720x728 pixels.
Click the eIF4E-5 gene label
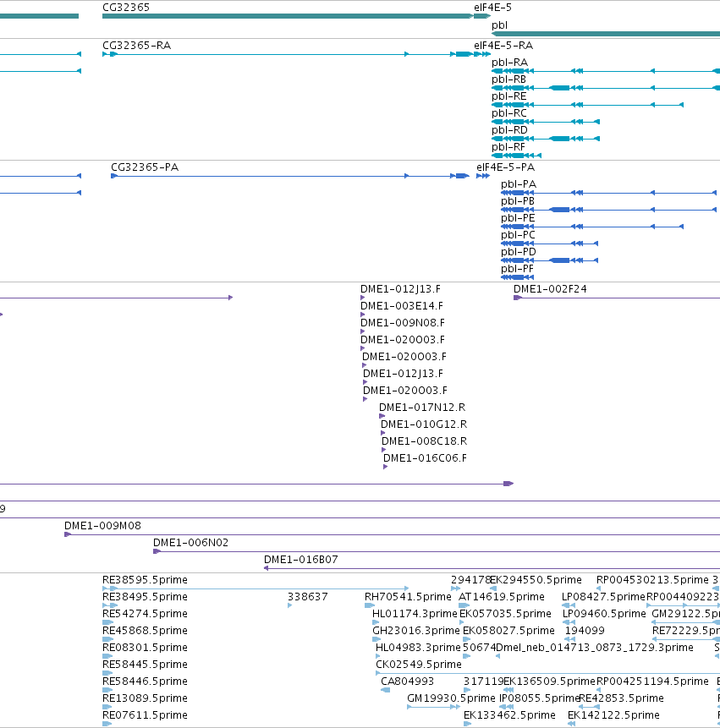[492, 8]
